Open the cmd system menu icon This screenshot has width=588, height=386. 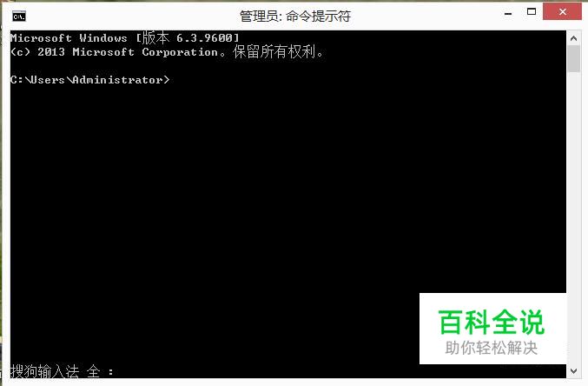(19, 17)
